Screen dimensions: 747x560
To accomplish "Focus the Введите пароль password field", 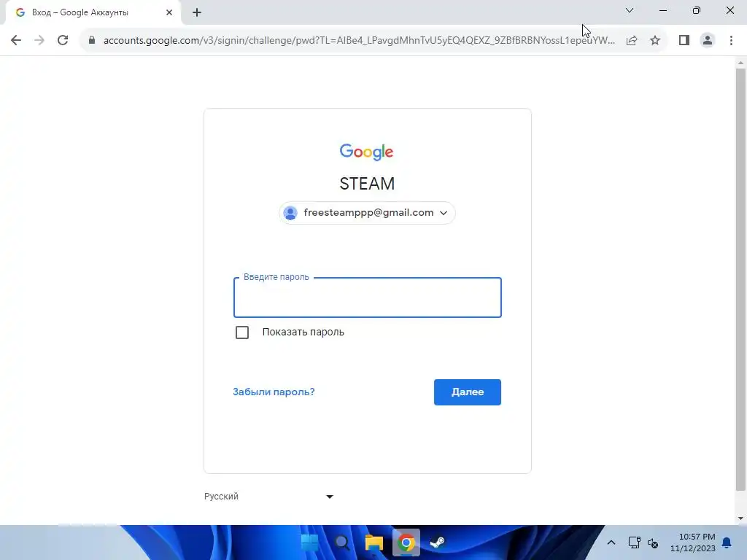I will click(368, 297).
